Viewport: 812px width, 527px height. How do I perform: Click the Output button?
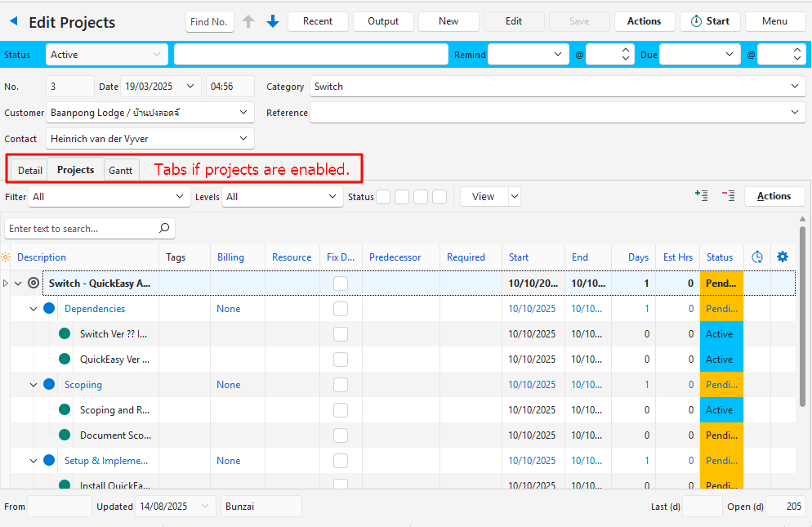tap(383, 21)
